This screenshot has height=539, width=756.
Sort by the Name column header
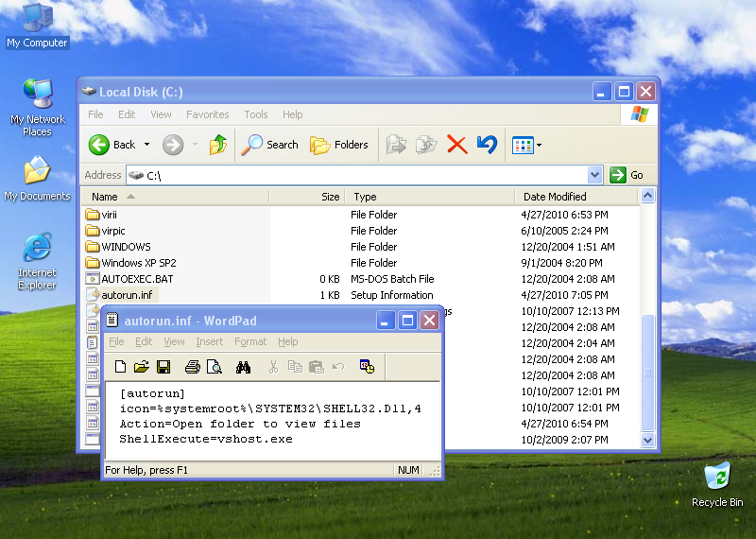[175, 197]
